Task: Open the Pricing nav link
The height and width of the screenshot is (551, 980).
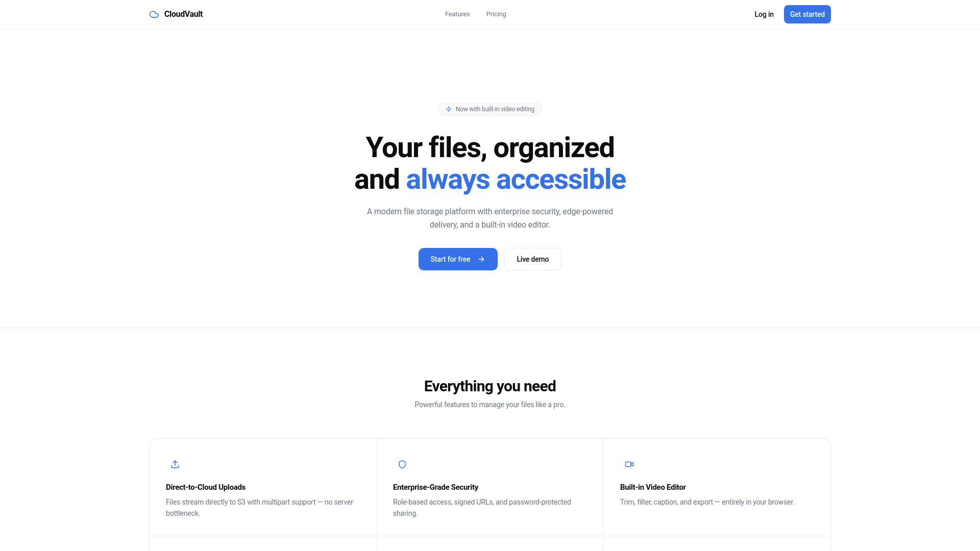Action: tap(496, 14)
